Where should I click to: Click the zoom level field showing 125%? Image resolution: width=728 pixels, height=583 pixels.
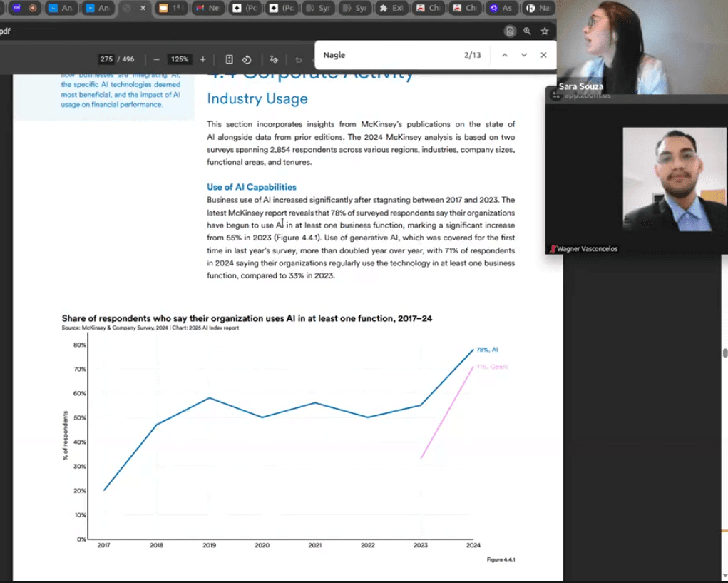(x=180, y=59)
